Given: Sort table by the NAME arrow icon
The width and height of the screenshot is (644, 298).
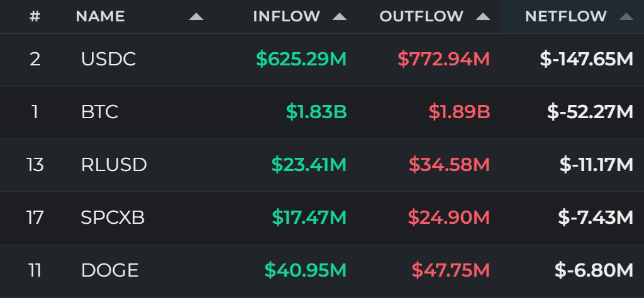Looking at the screenshot, I should 196,17.
